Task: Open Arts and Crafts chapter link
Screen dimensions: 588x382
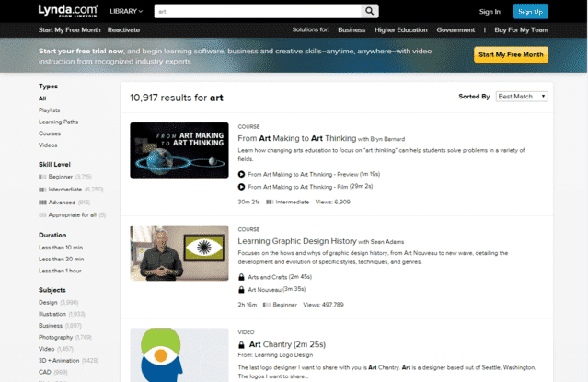Action: (x=268, y=277)
